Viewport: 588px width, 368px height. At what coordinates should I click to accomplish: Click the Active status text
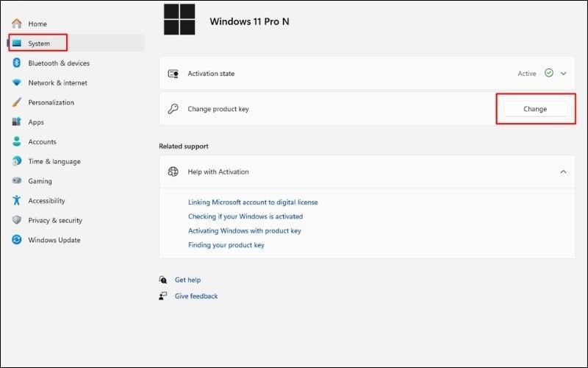pos(527,74)
